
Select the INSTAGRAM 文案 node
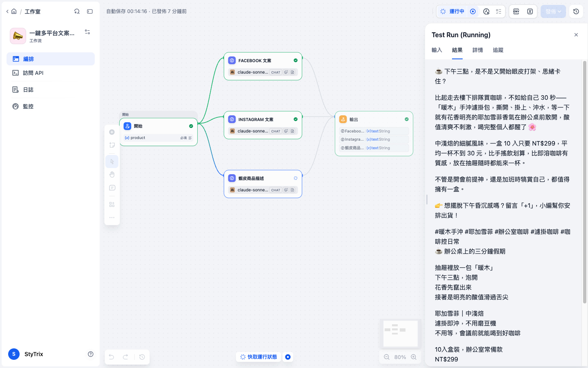coord(263,125)
